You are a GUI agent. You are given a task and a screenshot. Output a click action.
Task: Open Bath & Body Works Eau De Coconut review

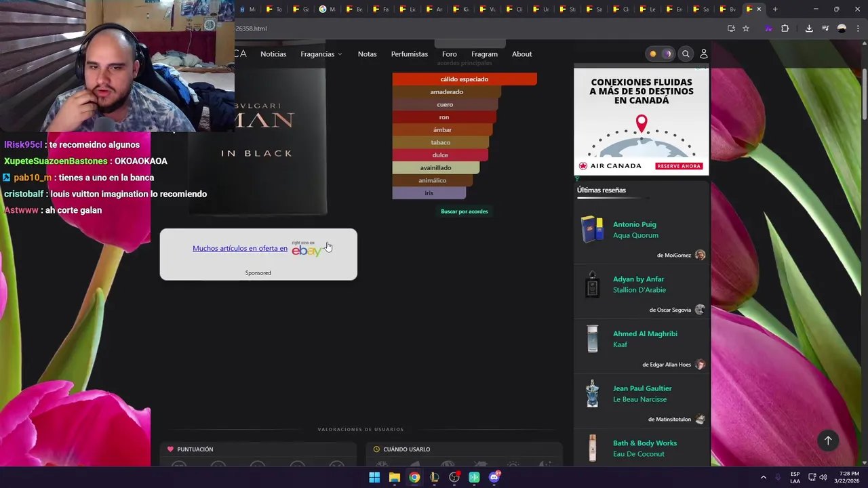[645, 449]
